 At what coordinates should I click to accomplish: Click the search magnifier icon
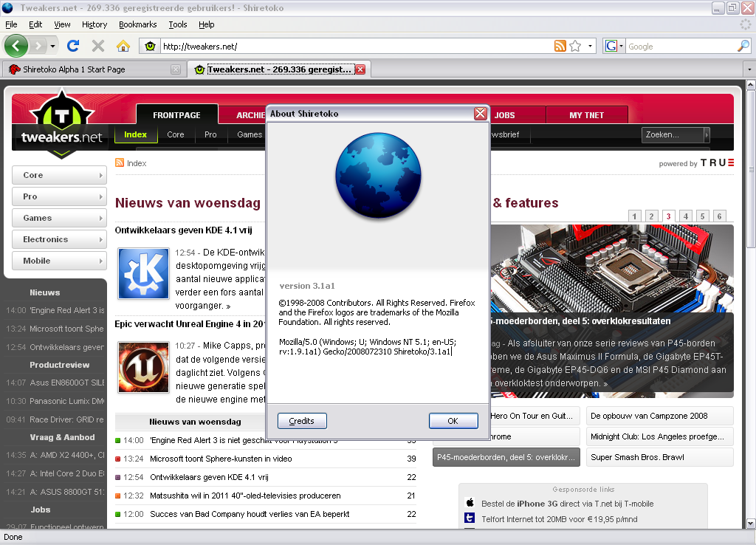pyautogui.click(x=743, y=47)
